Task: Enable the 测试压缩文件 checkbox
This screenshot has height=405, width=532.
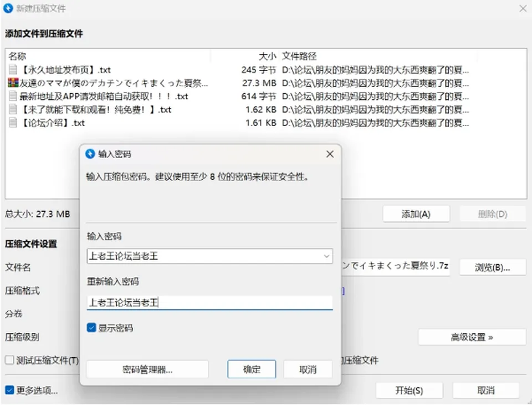Action: click(9, 360)
